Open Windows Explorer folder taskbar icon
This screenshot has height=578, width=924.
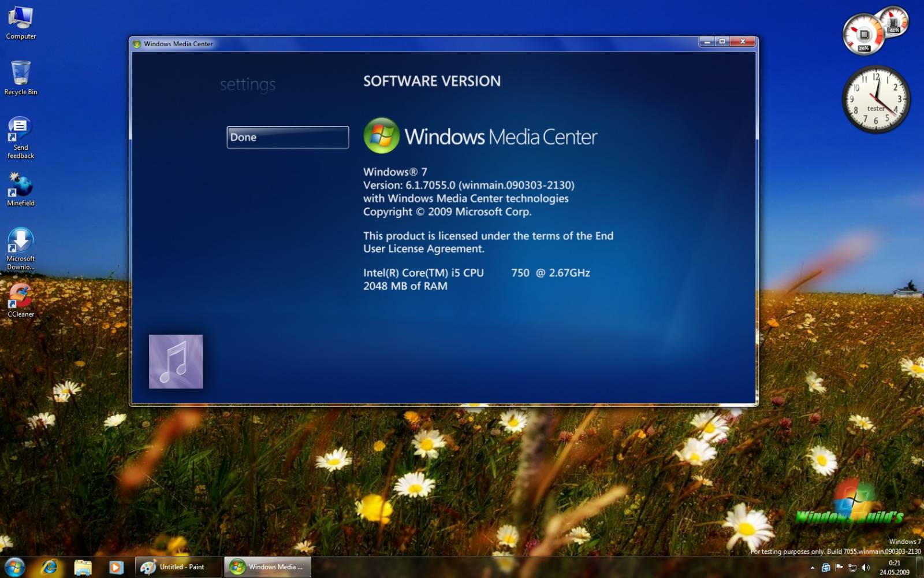[x=83, y=567]
